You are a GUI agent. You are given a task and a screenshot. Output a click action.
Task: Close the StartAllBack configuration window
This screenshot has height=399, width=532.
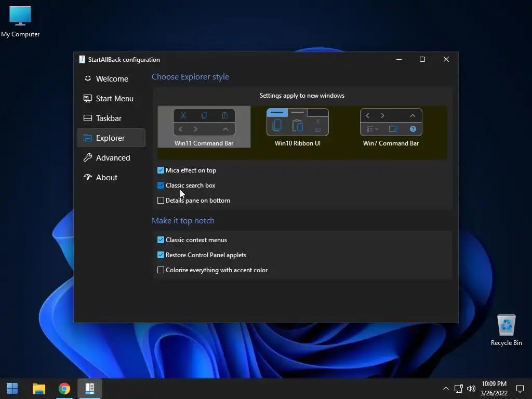point(446,59)
